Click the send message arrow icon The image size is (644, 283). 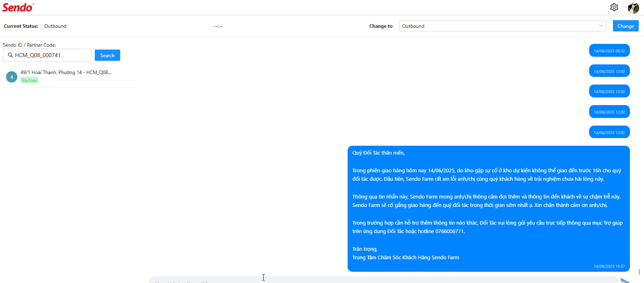click(626, 280)
